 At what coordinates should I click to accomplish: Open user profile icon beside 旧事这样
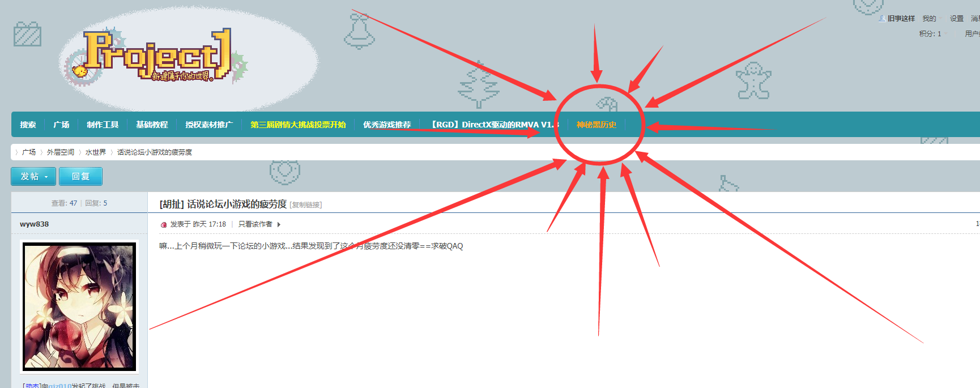click(882, 19)
